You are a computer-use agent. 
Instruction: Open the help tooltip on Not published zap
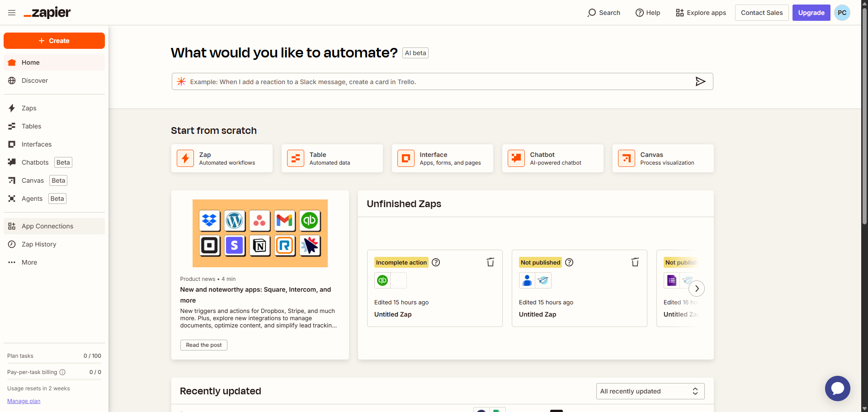coord(569,262)
